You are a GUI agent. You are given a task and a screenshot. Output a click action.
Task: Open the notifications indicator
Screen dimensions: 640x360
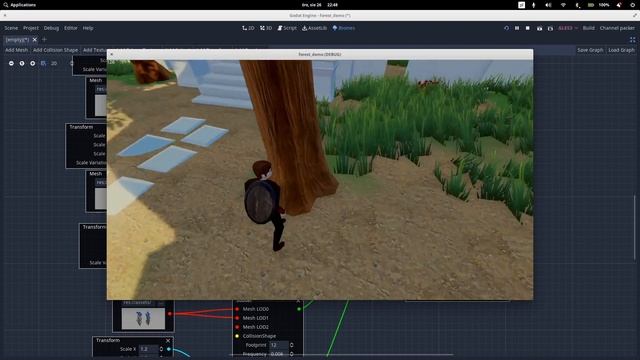pyautogui.click(x=619, y=5)
